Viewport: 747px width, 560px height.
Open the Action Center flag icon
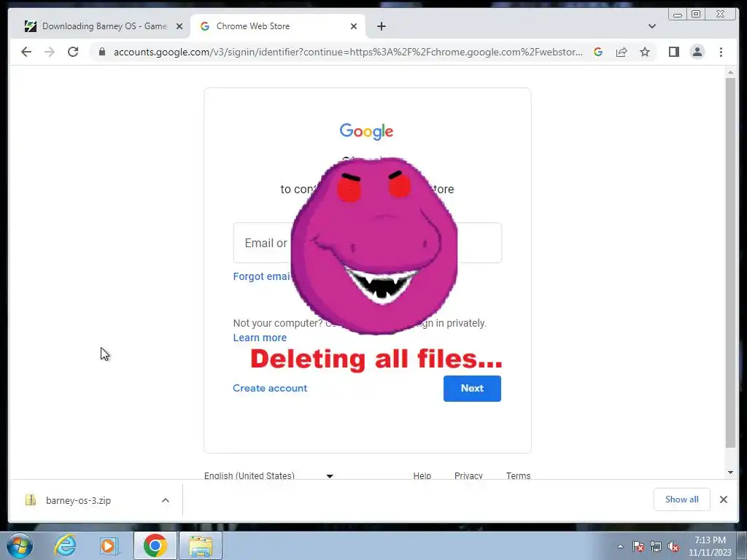[x=638, y=546]
